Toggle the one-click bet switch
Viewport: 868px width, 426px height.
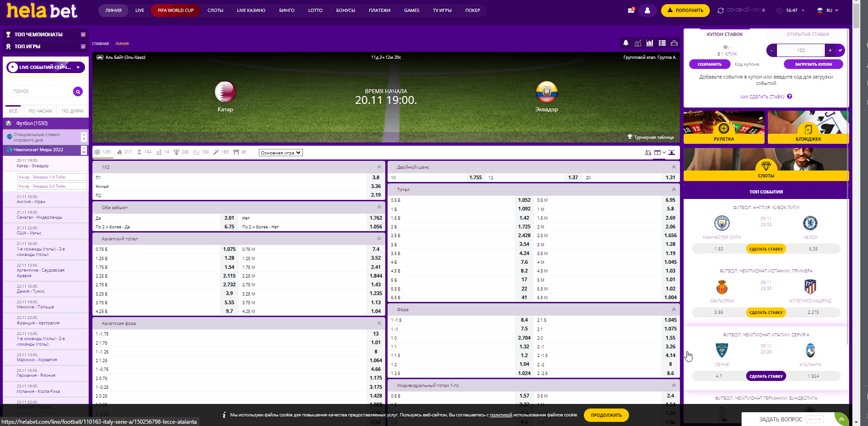(x=726, y=47)
